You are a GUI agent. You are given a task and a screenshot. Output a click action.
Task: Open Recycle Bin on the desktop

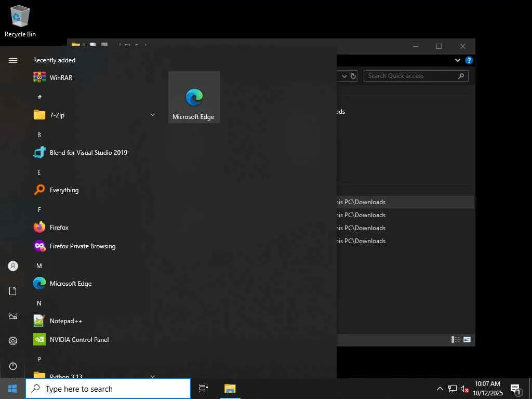point(20,21)
